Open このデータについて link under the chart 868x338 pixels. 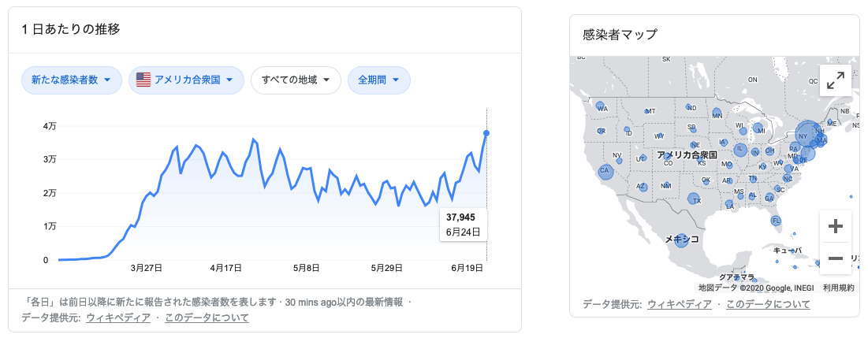[x=207, y=318]
